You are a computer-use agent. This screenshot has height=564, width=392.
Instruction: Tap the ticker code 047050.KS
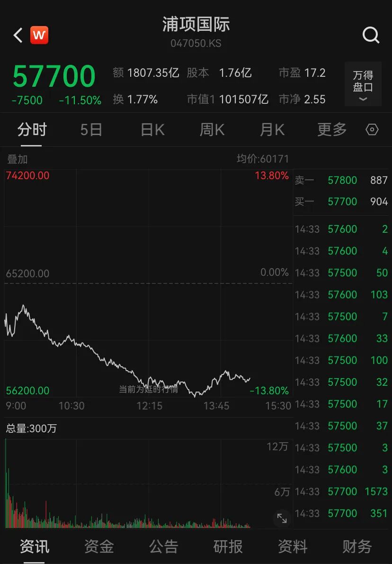coord(196,44)
